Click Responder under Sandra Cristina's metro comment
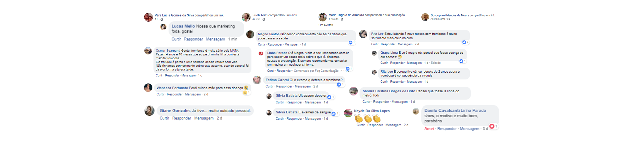This screenshot has width=644, height=143. [x=381, y=102]
